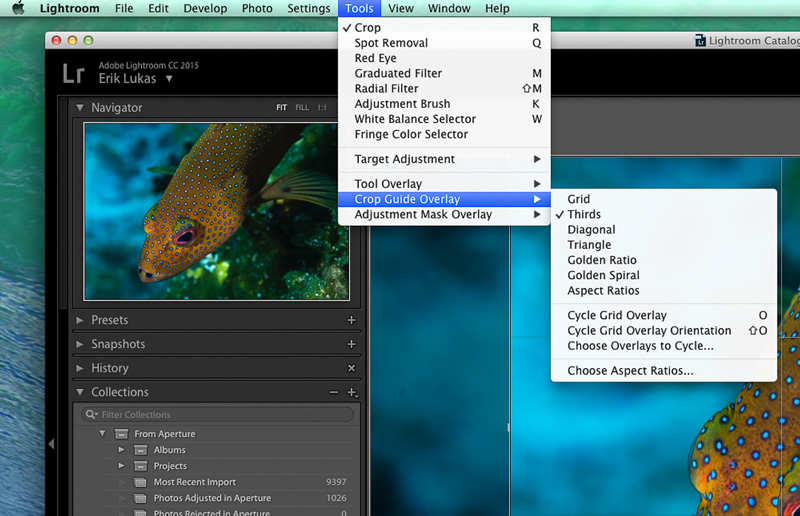
Task: Collapse left panel using edge arrow
Action: (52, 443)
